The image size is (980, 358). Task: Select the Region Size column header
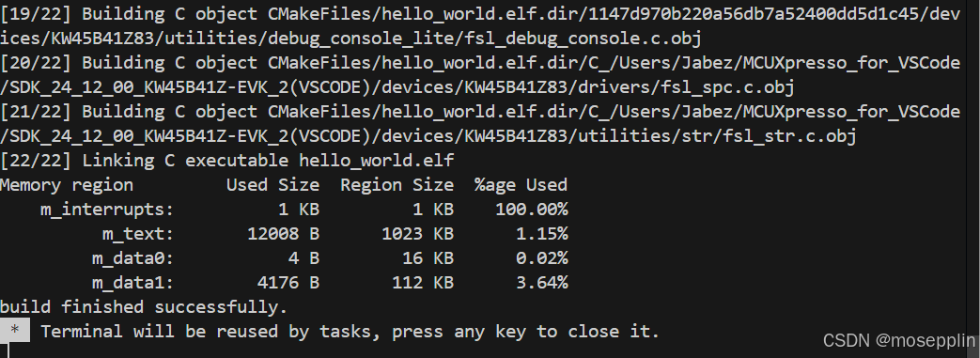(x=397, y=185)
